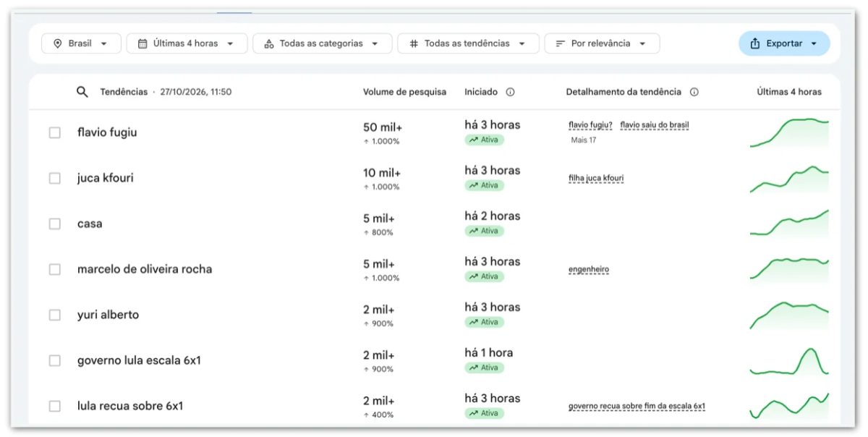Click the Ativa trend badge for yuri alberto
The width and height of the screenshot is (868, 437).
[484, 322]
